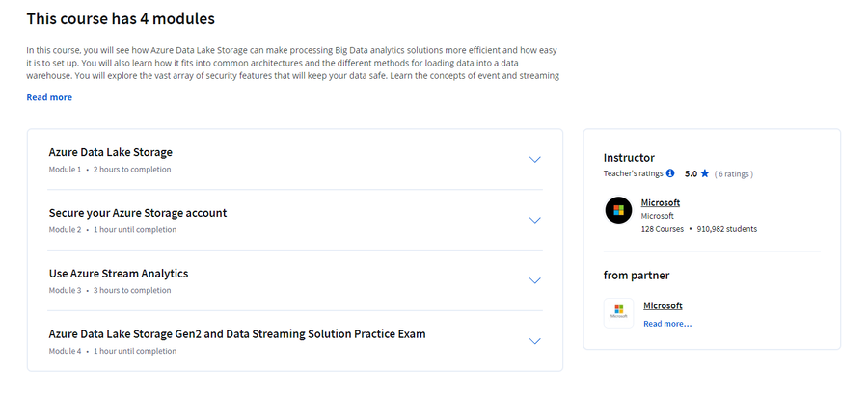Click the 6 ratings count text
Viewport: 868px width, 396px height.
(734, 174)
